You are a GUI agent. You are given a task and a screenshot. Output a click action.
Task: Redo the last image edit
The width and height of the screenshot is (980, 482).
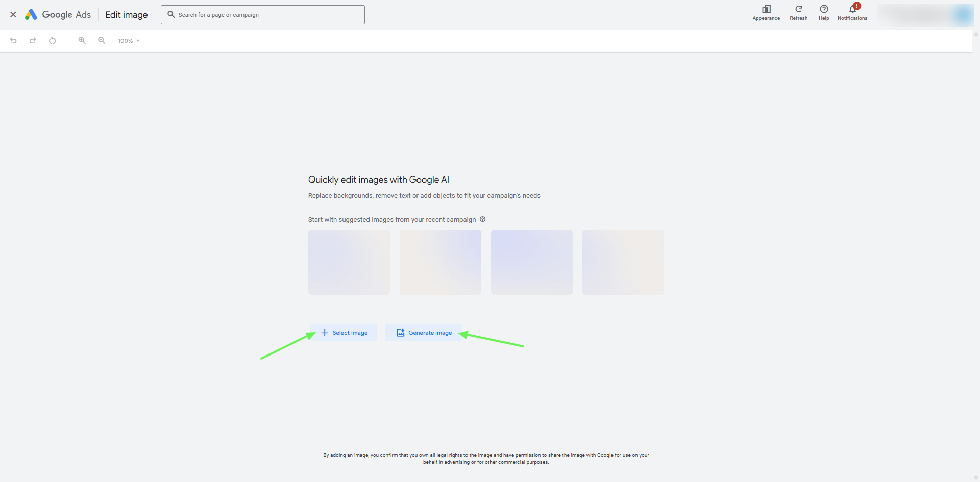[x=33, y=40]
